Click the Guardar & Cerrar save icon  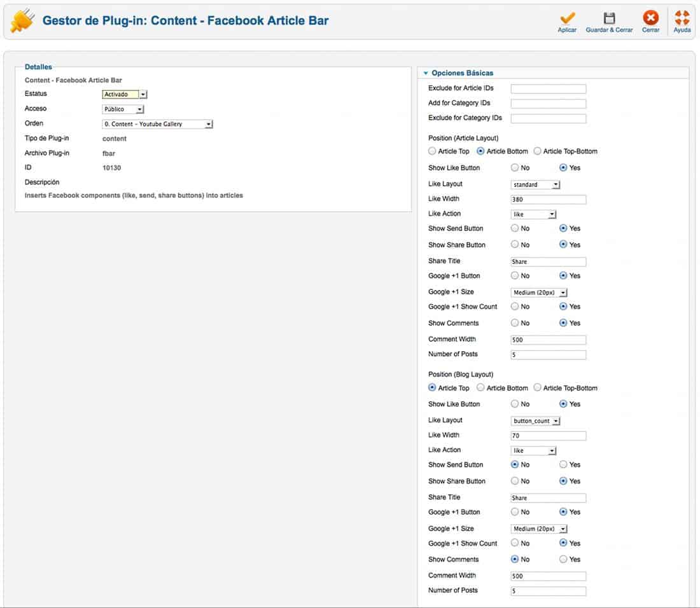click(609, 18)
